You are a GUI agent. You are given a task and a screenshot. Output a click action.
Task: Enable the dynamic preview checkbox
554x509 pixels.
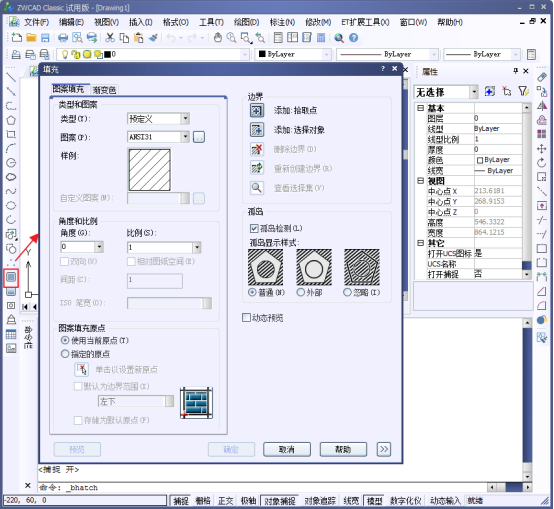[246, 318]
